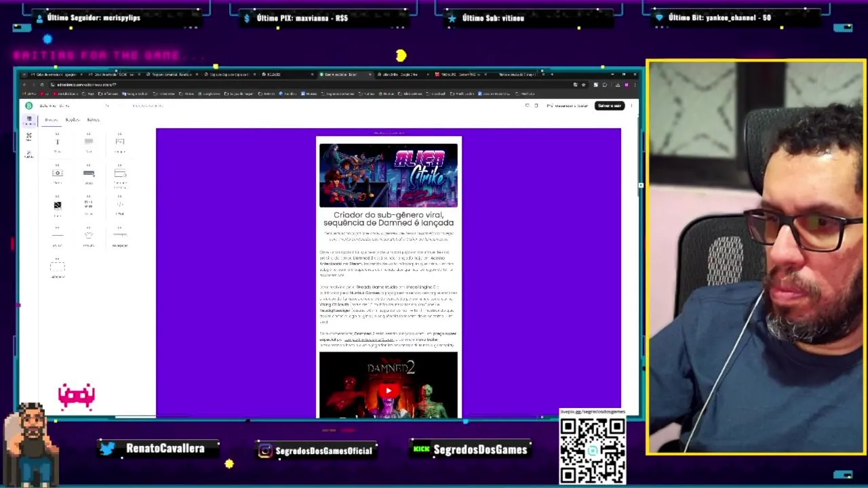Click the Salvar e sair button
This screenshot has width=868, height=488.
[x=609, y=106]
